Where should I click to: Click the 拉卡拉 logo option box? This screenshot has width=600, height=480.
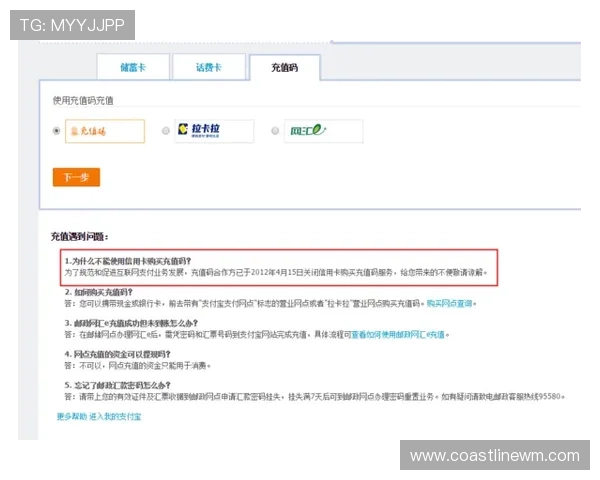[x=214, y=131]
